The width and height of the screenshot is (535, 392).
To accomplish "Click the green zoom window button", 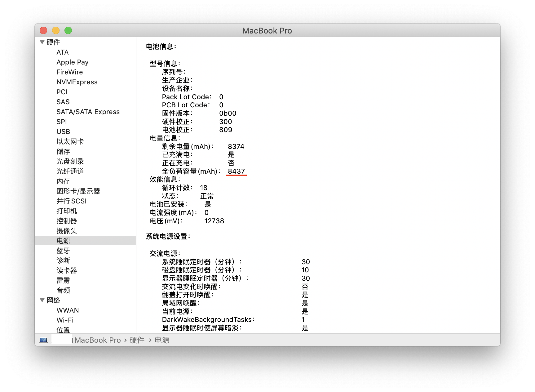I will point(68,30).
